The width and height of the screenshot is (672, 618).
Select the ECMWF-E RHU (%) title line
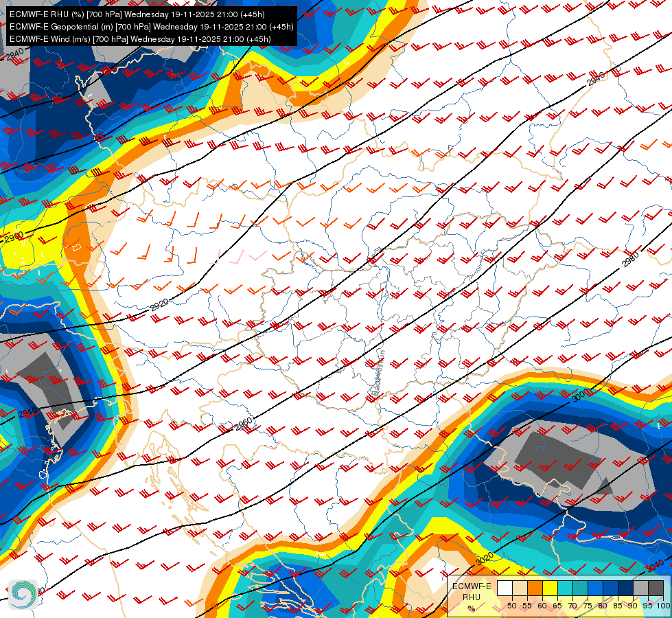point(137,14)
